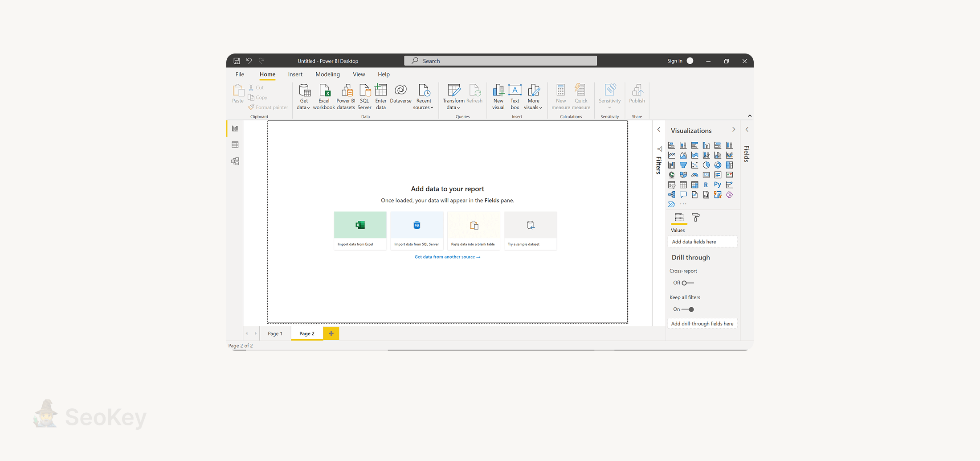Select the line chart visualization
The width and height of the screenshot is (980, 461).
[x=671, y=155]
